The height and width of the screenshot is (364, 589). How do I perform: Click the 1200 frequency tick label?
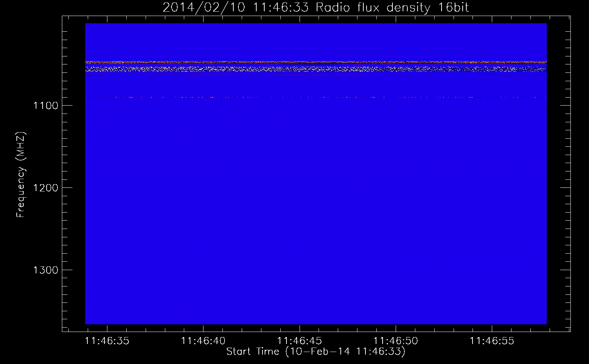pyautogui.click(x=46, y=188)
